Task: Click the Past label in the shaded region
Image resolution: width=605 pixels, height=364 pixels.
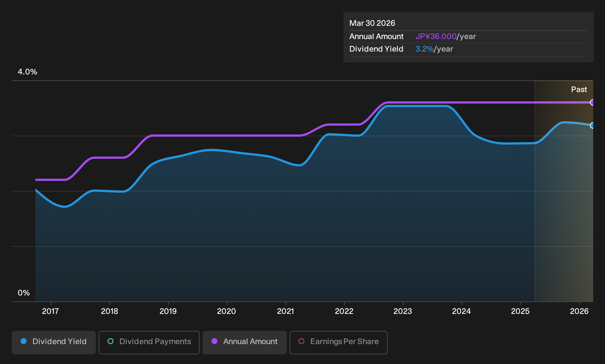Action: [x=579, y=90]
